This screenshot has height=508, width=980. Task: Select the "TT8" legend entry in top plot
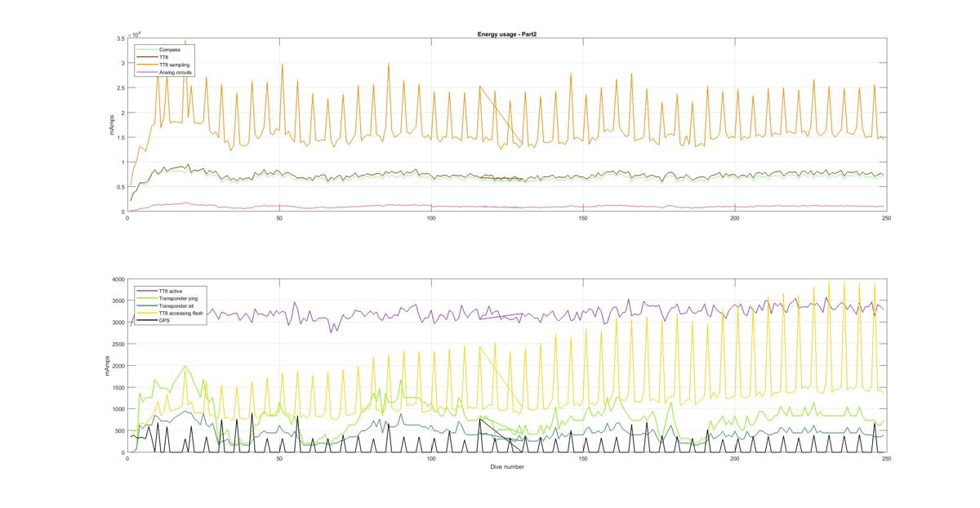pos(163,57)
